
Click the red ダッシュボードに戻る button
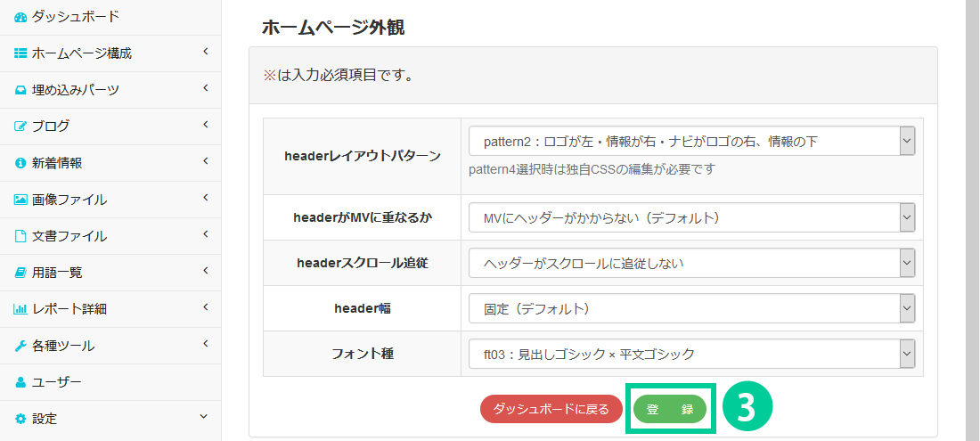[551, 409]
